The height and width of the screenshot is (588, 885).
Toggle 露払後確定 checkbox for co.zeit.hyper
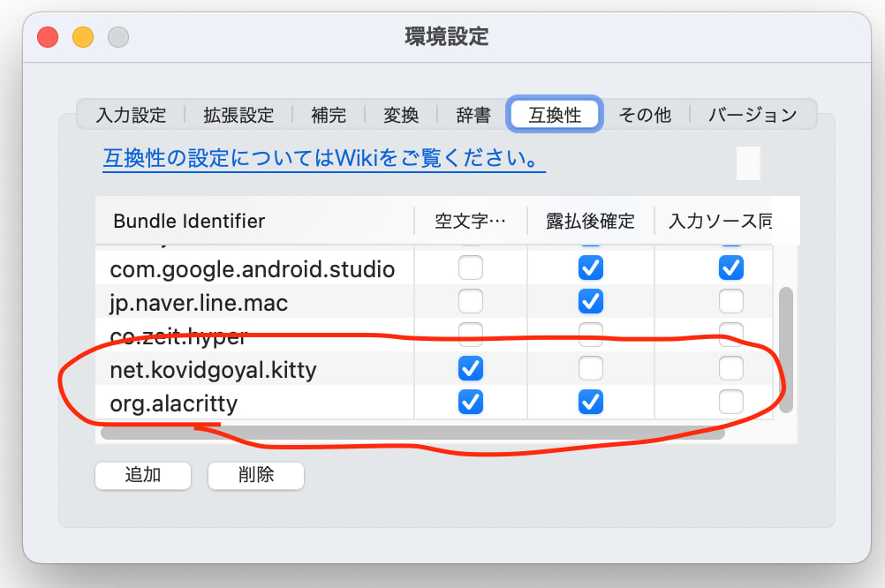point(590,335)
